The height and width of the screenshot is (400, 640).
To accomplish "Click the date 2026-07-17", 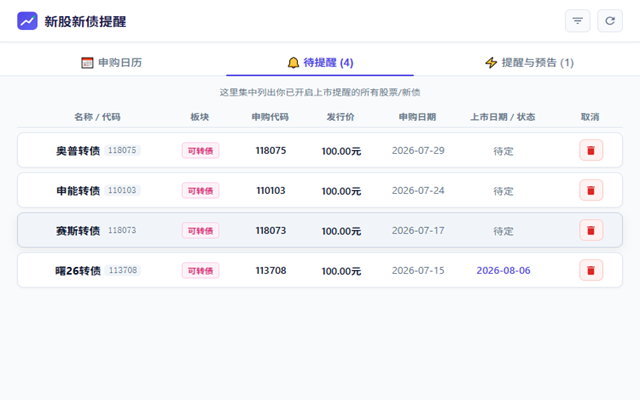I will 418,231.
